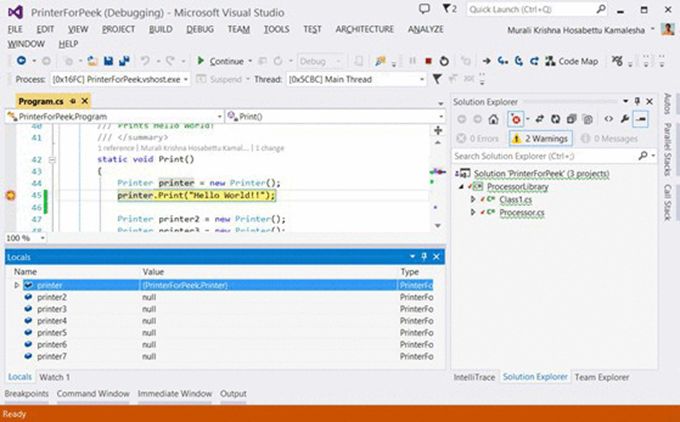680x422 pixels.
Task: Open the DEBUG menu
Action: 200,29
